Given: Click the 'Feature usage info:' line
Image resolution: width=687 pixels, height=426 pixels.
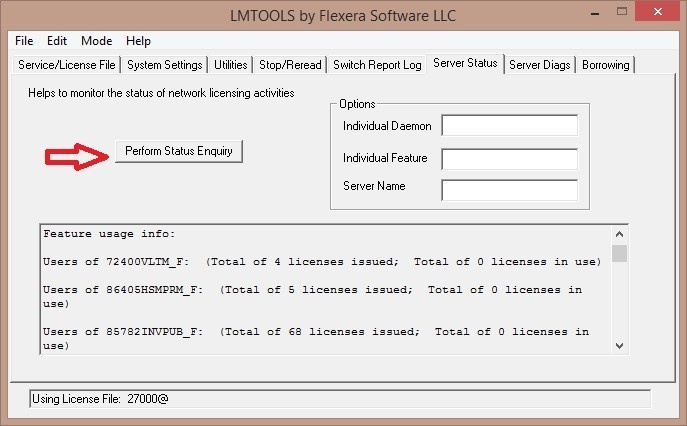Looking at the screenshot, I should (109, 234).
